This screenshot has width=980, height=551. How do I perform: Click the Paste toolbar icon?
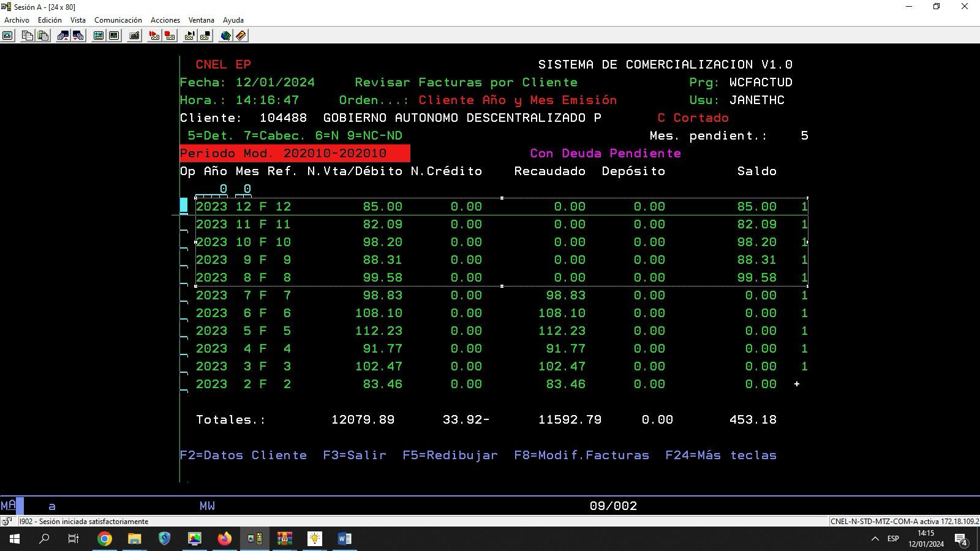pos(43,36)
